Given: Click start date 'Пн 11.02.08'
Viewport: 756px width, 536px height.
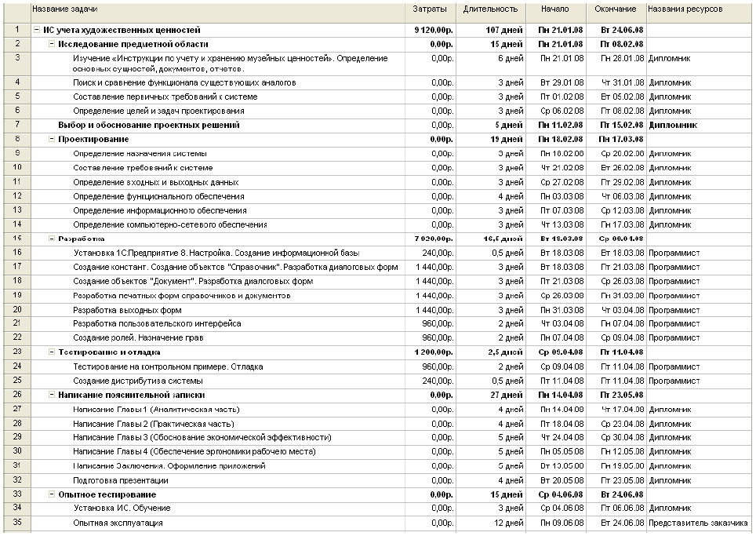Looking at the screenshot, I should click(560, 125).
